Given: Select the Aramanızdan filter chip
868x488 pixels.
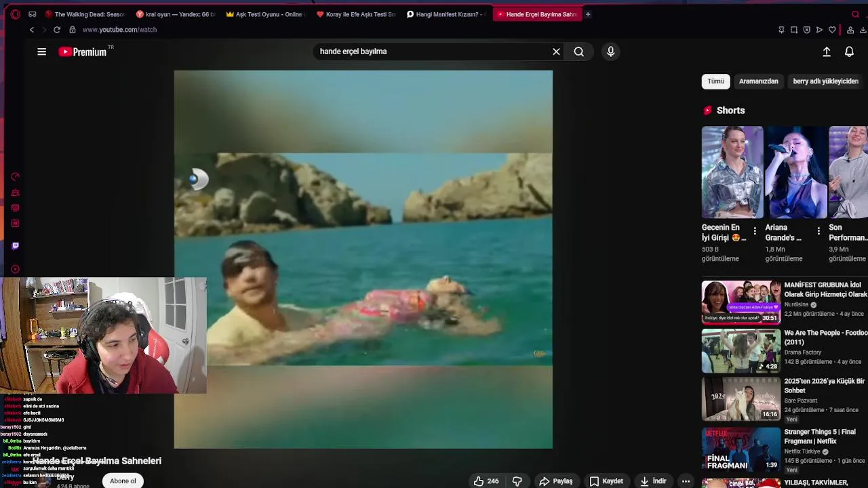Looking at the screenshot, I should pyautogui.click(x=758, y=81).
